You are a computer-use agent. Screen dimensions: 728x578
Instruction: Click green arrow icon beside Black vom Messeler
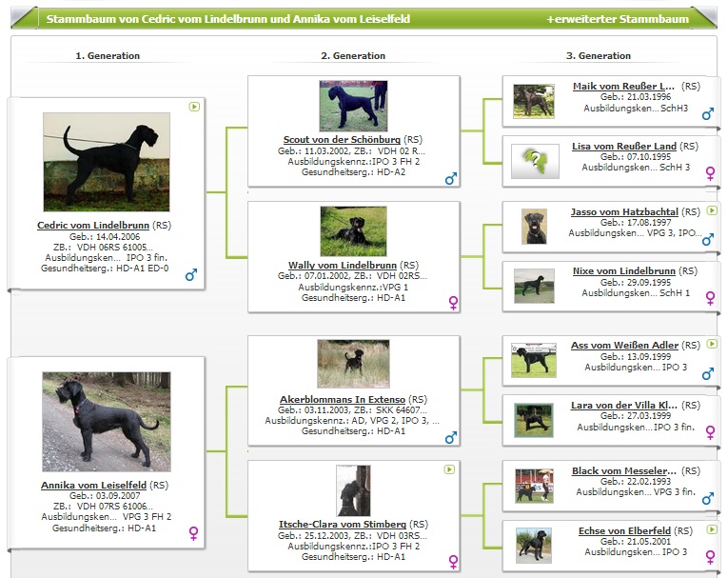[711, 469]
